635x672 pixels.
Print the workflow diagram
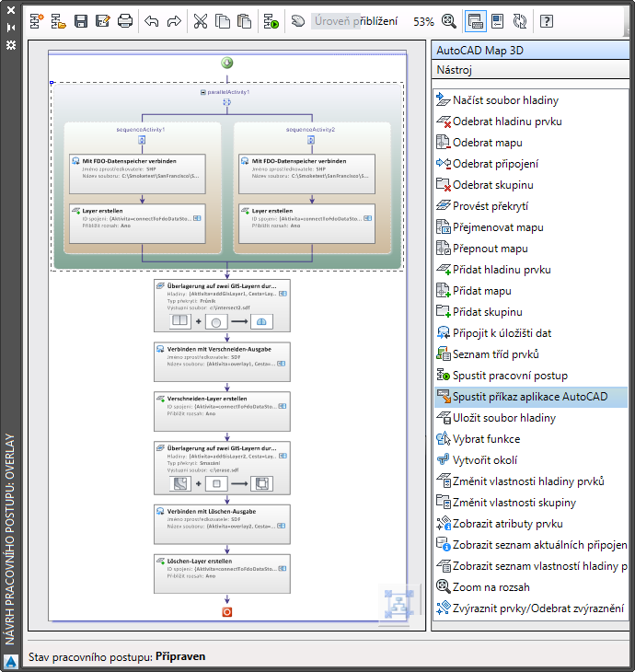(125, 21)
